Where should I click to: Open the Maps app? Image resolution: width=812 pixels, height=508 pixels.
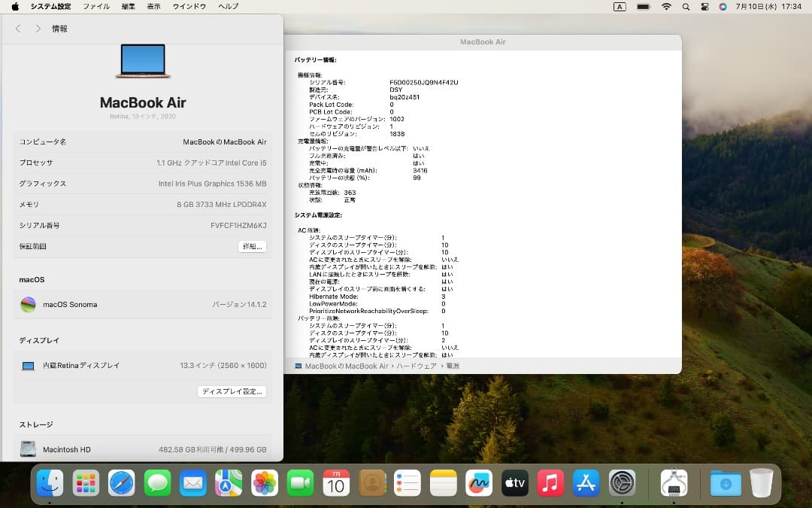(x=229, y=482)
